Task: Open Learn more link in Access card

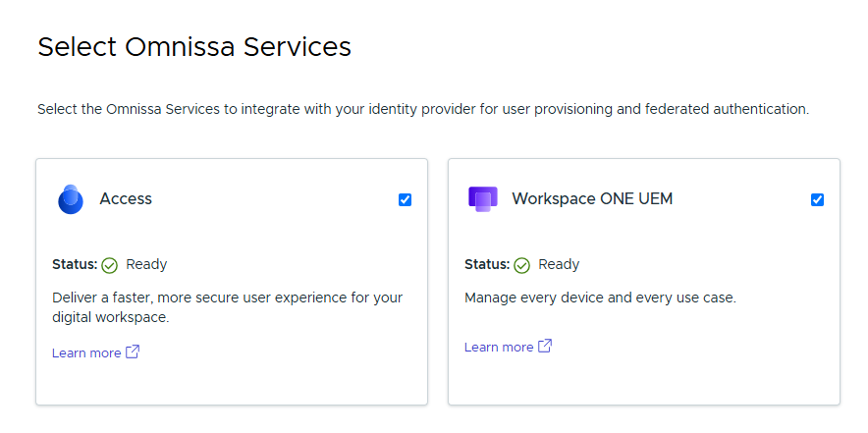Action: [x=86, y=353]
